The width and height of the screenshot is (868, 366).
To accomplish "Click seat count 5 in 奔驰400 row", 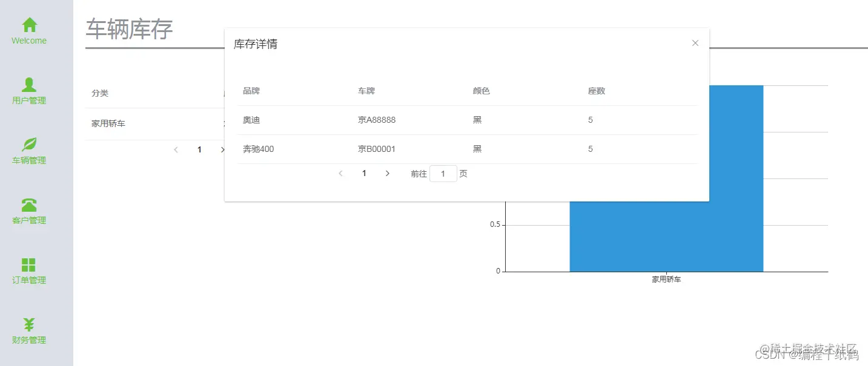I will pos(591,149).
